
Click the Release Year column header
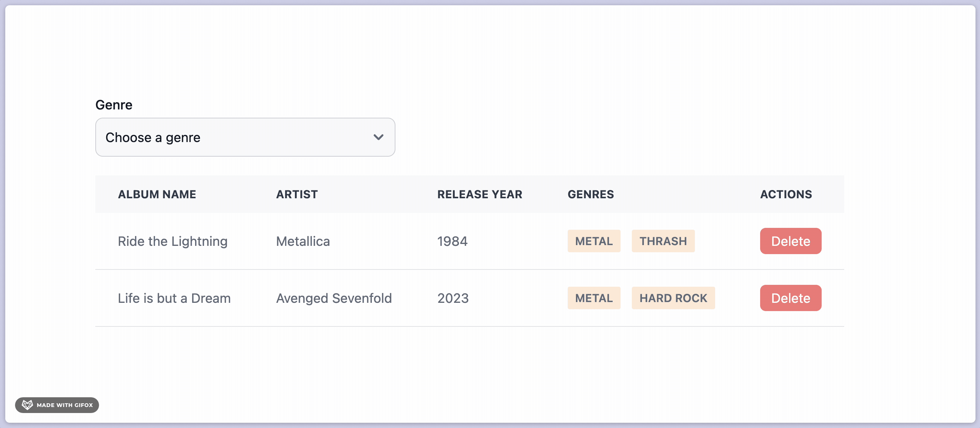[479, 194]
